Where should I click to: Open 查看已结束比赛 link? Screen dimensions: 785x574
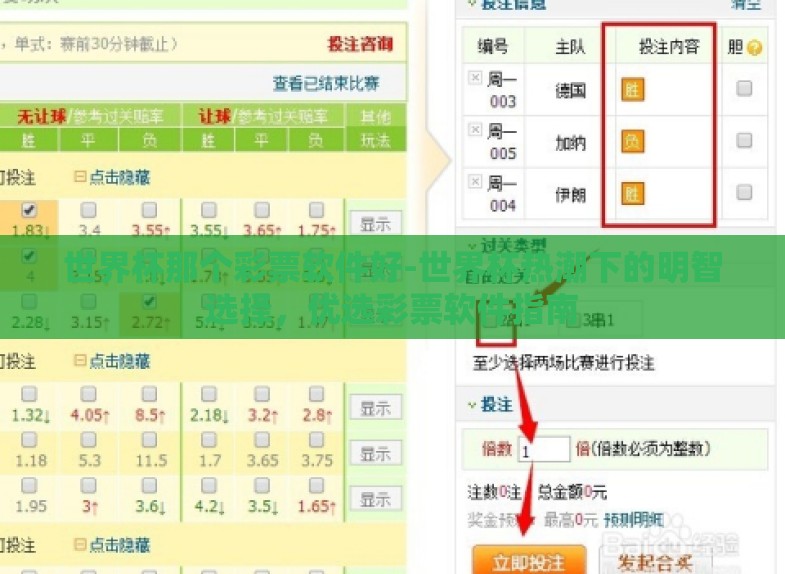click(326, 83)
